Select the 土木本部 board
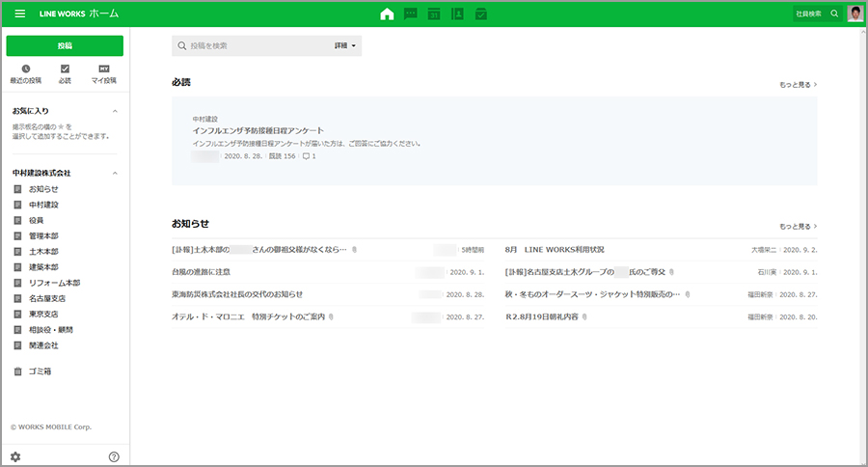 43,252
